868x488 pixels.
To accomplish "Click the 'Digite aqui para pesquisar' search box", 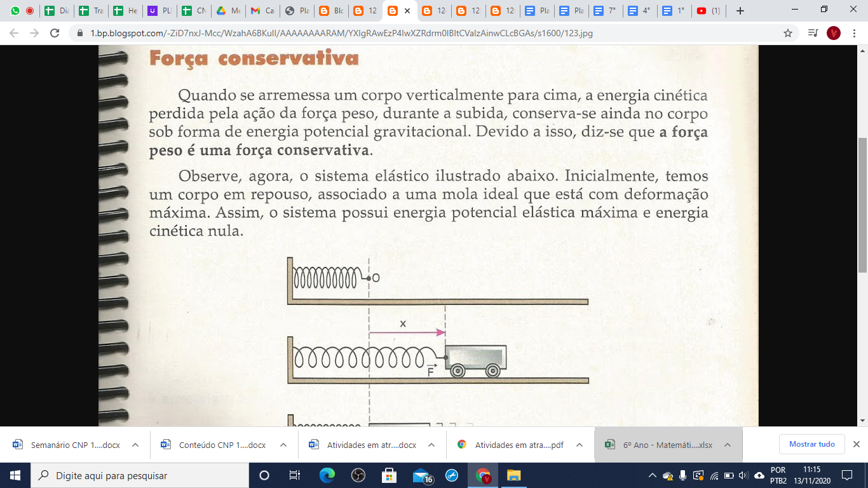I will point(140,475).
